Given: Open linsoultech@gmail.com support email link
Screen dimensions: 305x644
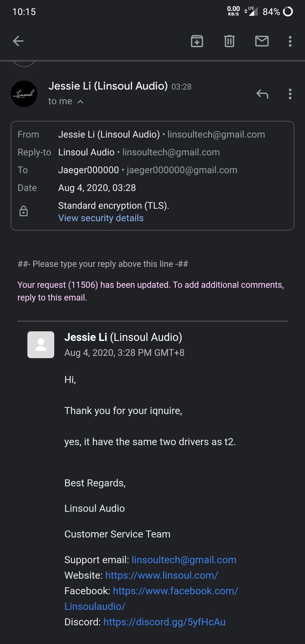Looking at the screenshot, I should tap(184, 560).
